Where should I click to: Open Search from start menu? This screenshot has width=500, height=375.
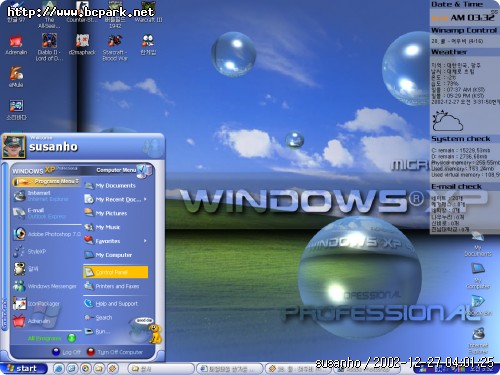pyautogui.click(x=98, y=317)
